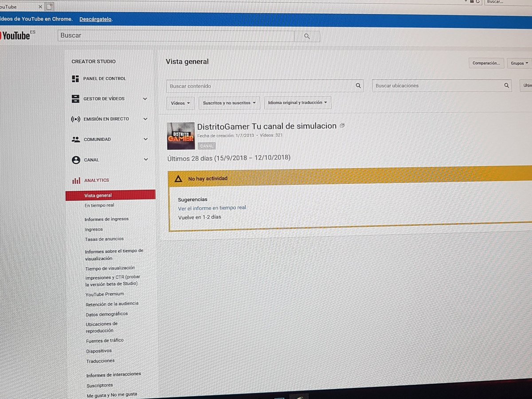Expand Gestor de vídeos section
Screen dimensions: 532x399
coord(145,99)
